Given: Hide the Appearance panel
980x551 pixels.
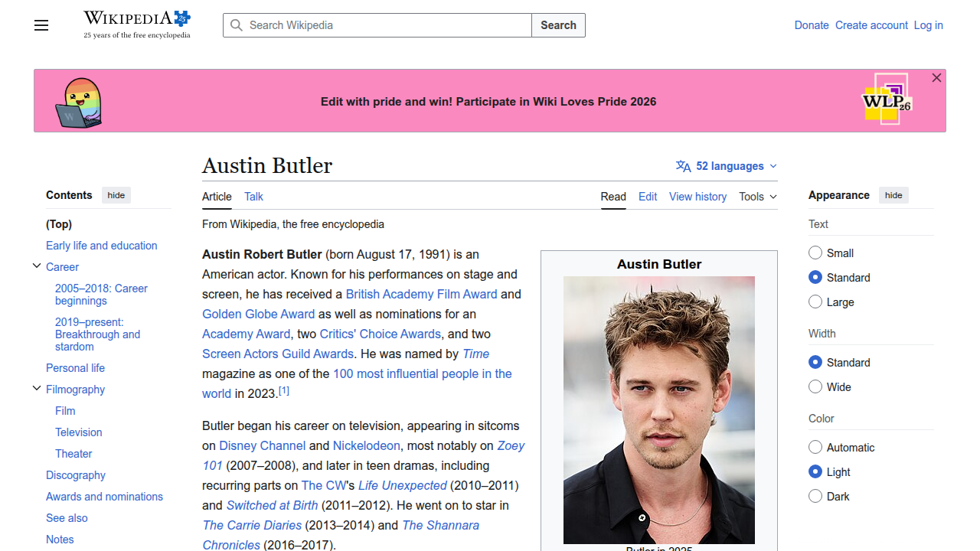Looking at the screenshot, I should 893,195.
